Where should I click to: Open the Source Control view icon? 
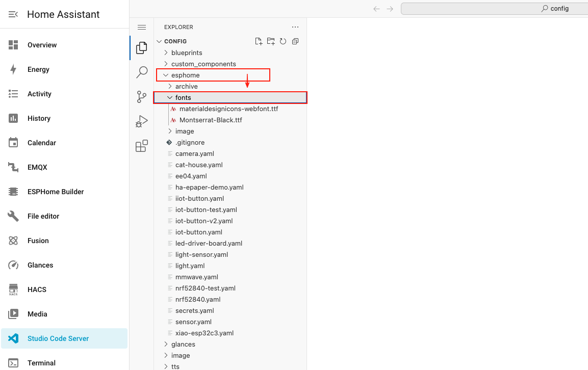[x=142, y=97]
